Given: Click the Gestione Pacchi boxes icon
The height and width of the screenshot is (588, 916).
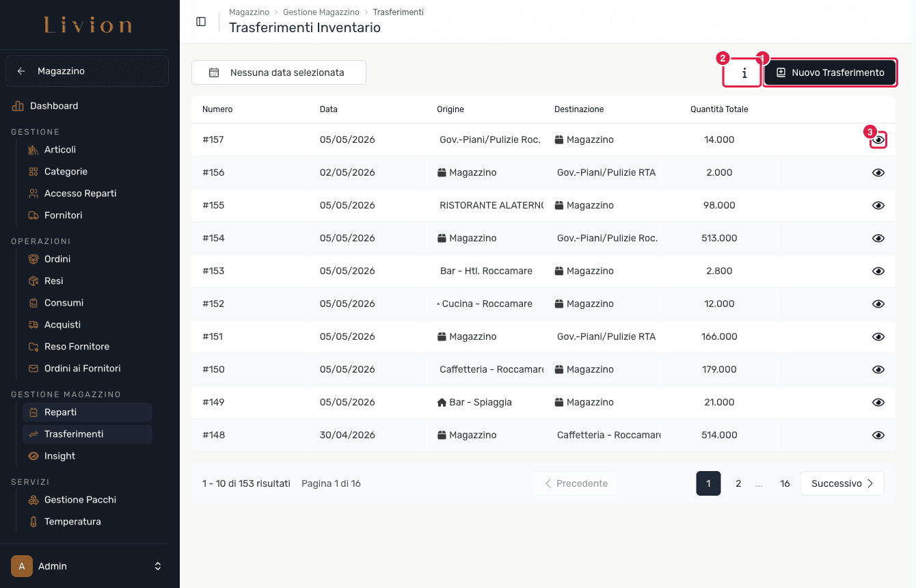Looking at the screenshot, I should (x=33, y=500).
